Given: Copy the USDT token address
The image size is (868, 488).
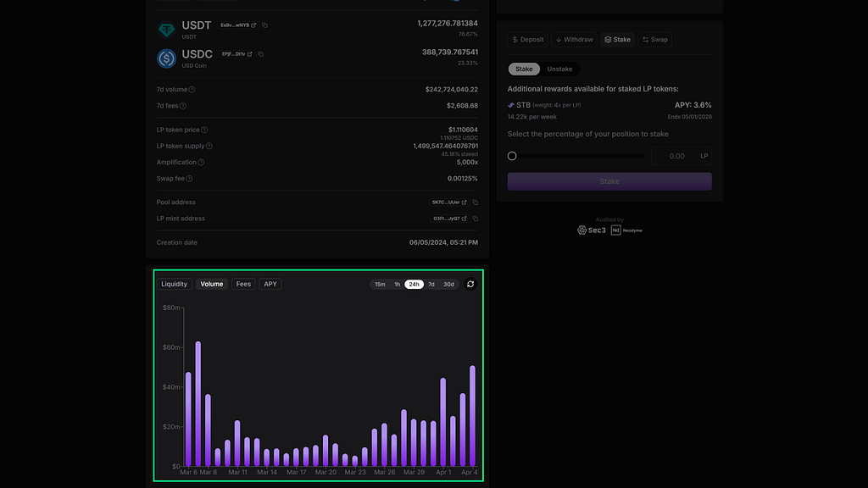Looking at the screenshot, I should click(264, 25).
